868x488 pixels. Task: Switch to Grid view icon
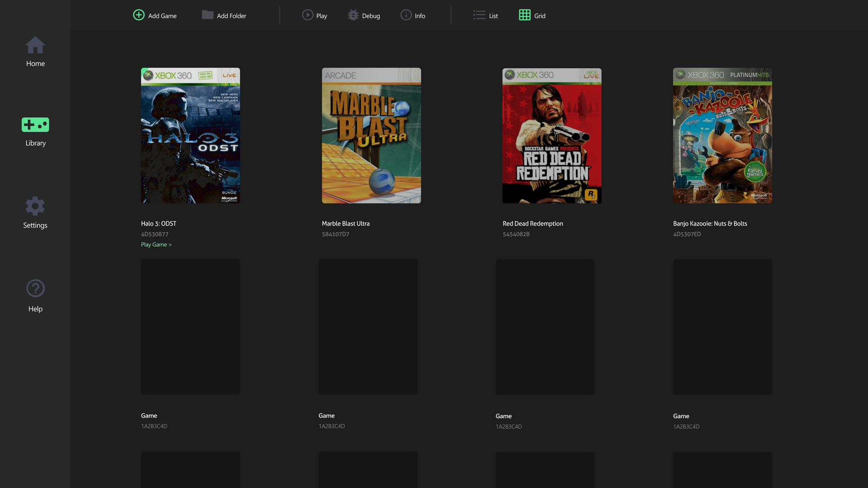525,15
